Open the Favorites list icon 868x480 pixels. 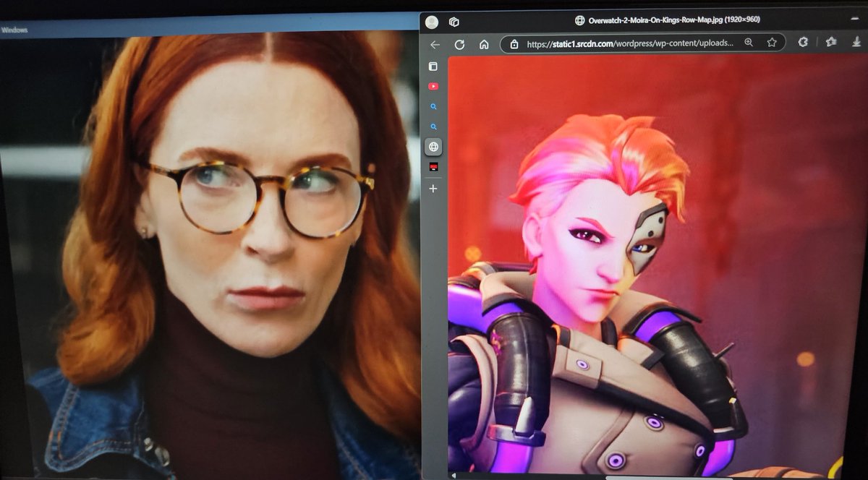pyautogui.click(x=832, y=42)
